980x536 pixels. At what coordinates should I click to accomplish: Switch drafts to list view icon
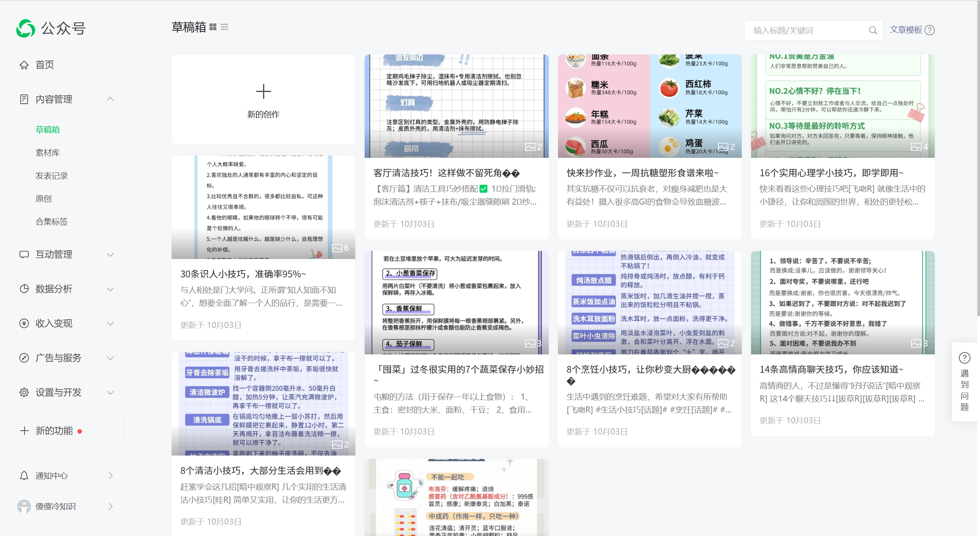coord(224,27)
